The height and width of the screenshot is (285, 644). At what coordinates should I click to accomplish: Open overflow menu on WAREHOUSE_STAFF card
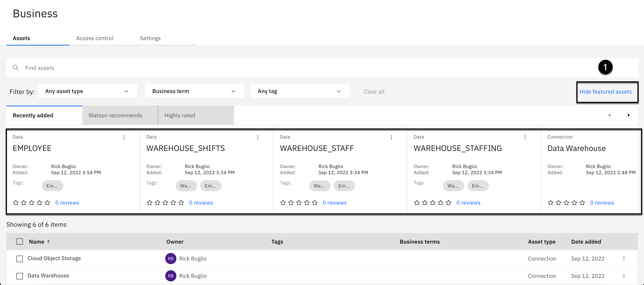(x=391, y=137)
